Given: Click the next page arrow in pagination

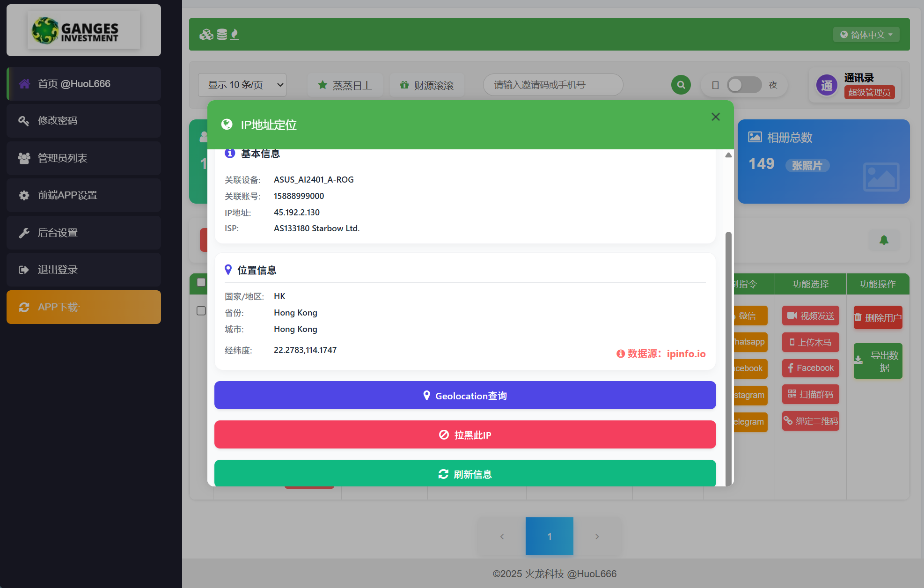Looking at the screenshot, I should tap(597, 537).
